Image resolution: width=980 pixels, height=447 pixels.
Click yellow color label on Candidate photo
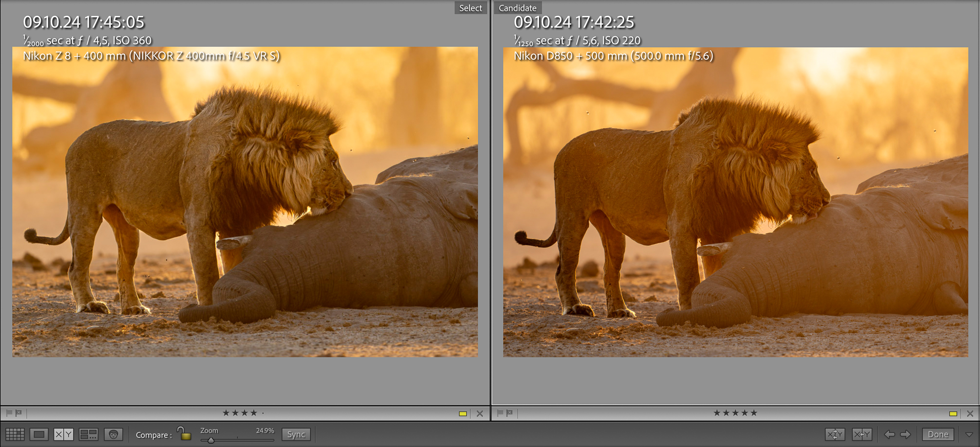tap(953, 414)
